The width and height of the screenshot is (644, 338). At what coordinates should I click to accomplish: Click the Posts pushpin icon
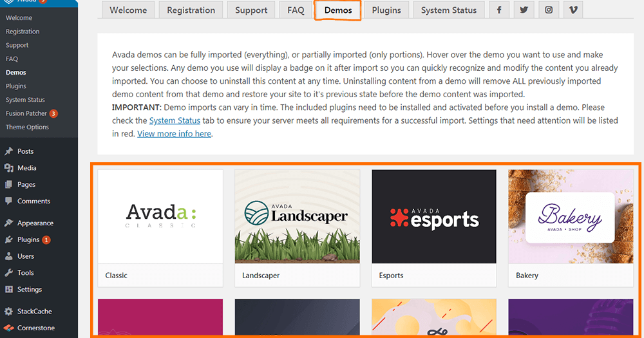coord(8,151)
